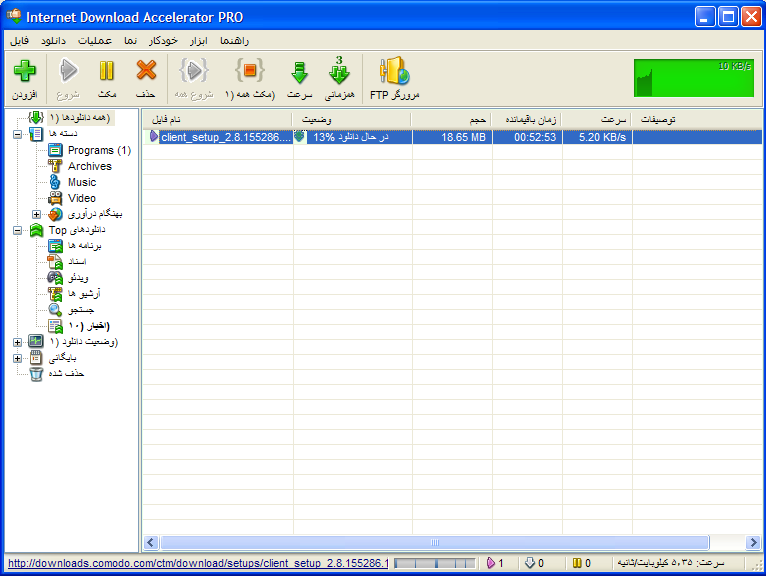Click the queued downloads arrow indicator
766x576 pixels.
[x=534, y=563]
